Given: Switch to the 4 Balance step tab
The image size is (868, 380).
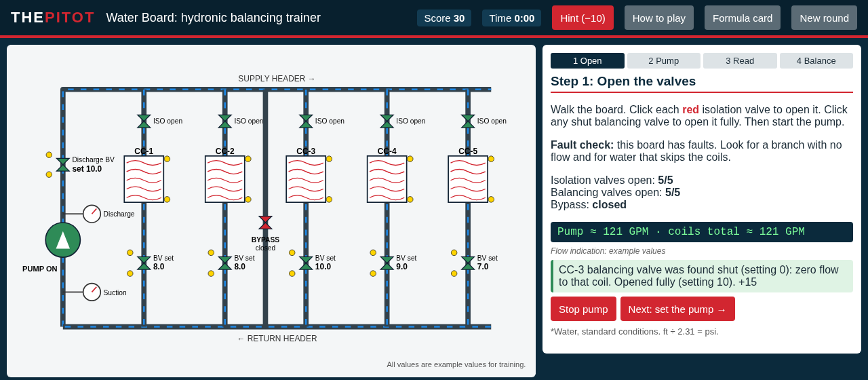Looking at the screenshot, I should coord(816,60).
